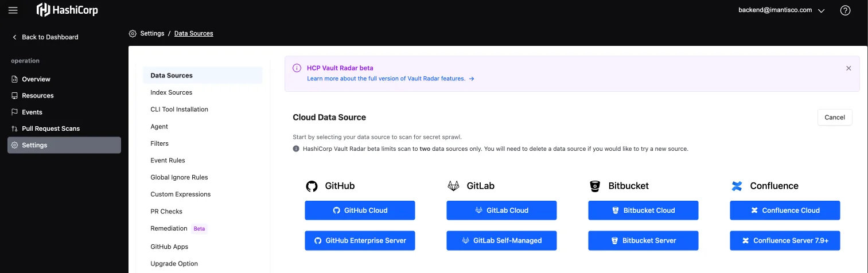Select Index Sources settings tab
The image size is (868, 273).
coord(171,92)
